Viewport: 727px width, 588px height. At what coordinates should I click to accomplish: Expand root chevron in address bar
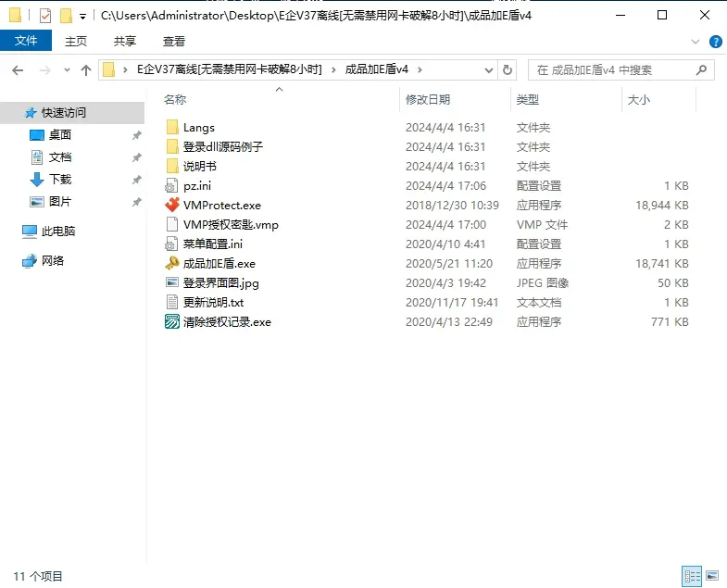pos(125,70)
